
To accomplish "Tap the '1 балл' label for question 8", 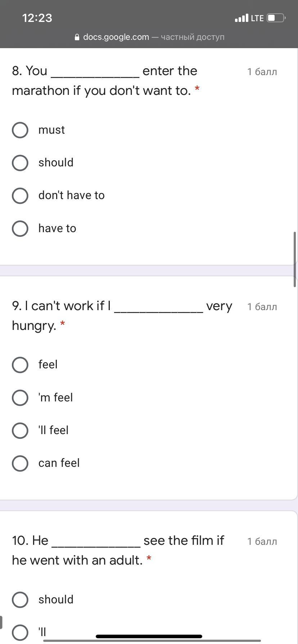I will click(x=262, y=72).
